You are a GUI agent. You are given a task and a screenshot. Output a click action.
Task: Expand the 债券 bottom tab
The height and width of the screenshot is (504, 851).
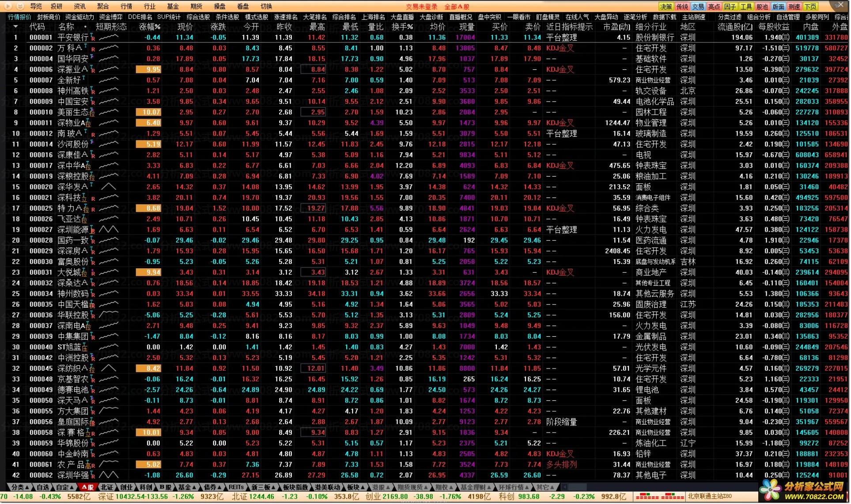(x=213, y=487)
